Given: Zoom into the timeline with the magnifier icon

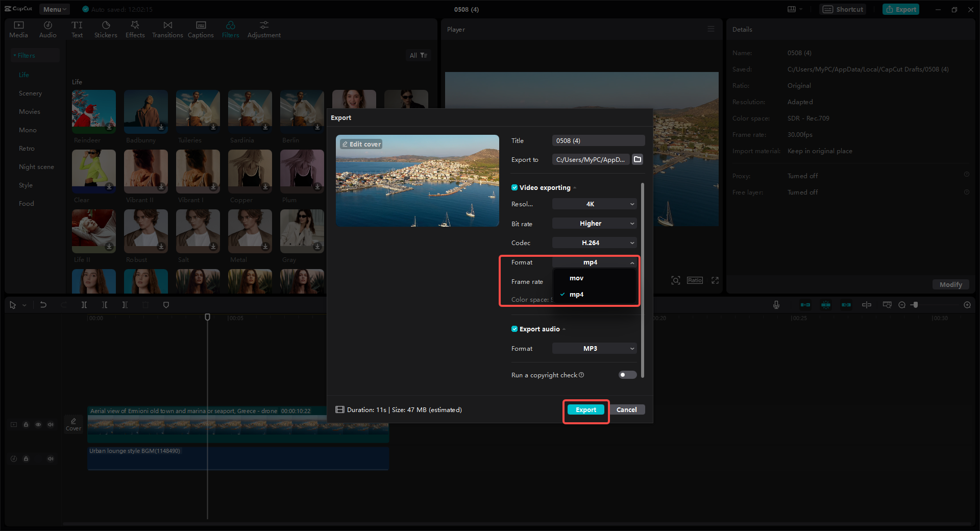Looking at the screenshot, I should (x=967, y=305).
